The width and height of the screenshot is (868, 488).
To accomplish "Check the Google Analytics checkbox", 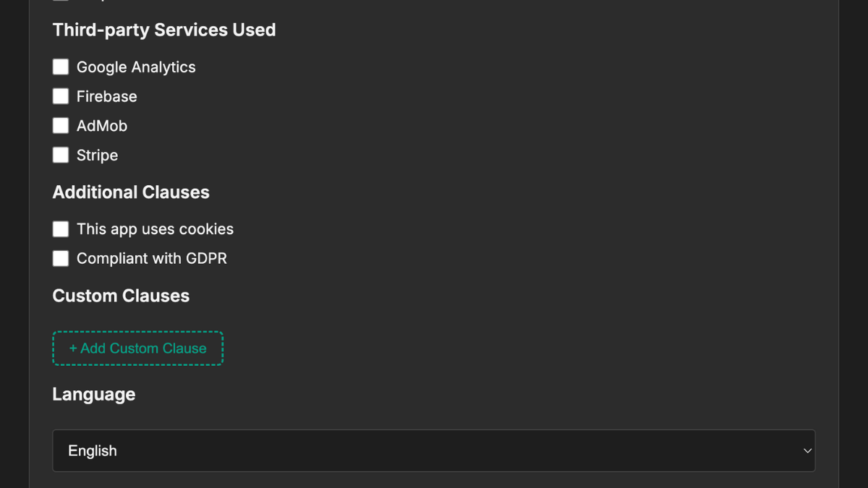I will tap(61, 67).
